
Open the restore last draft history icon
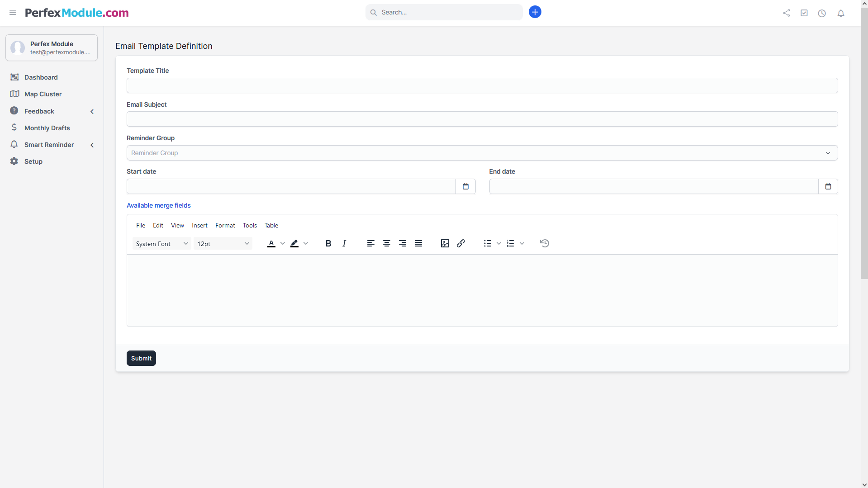pyautogui.click(x=545, y=243)
